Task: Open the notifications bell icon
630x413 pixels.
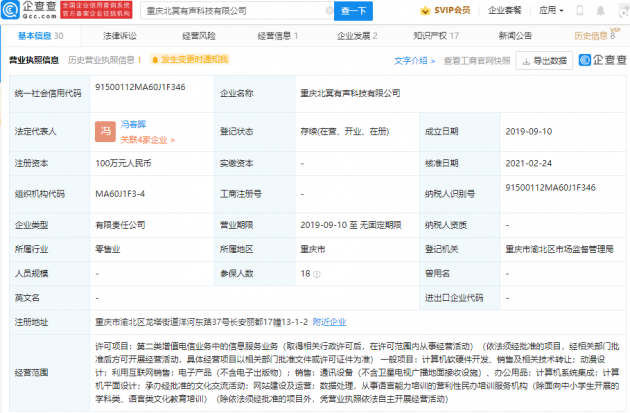Action: [600, 10]
